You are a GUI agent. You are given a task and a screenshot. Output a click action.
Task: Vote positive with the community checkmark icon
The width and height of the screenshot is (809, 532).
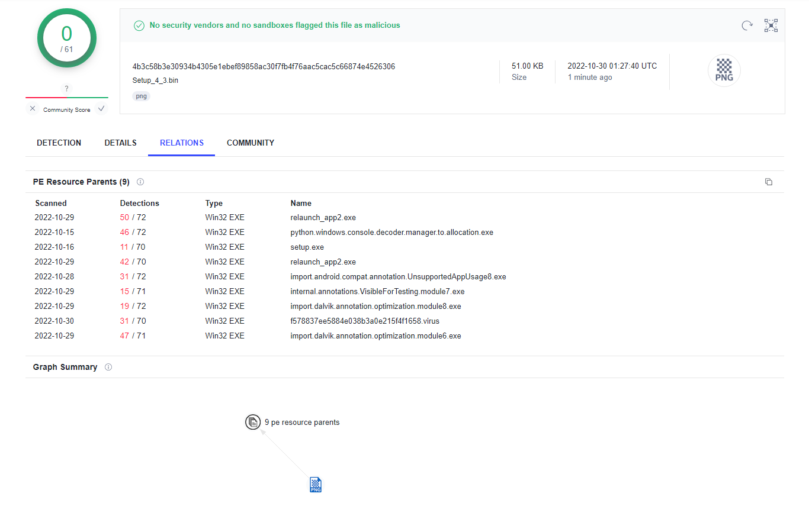click(x=101, y=109)
